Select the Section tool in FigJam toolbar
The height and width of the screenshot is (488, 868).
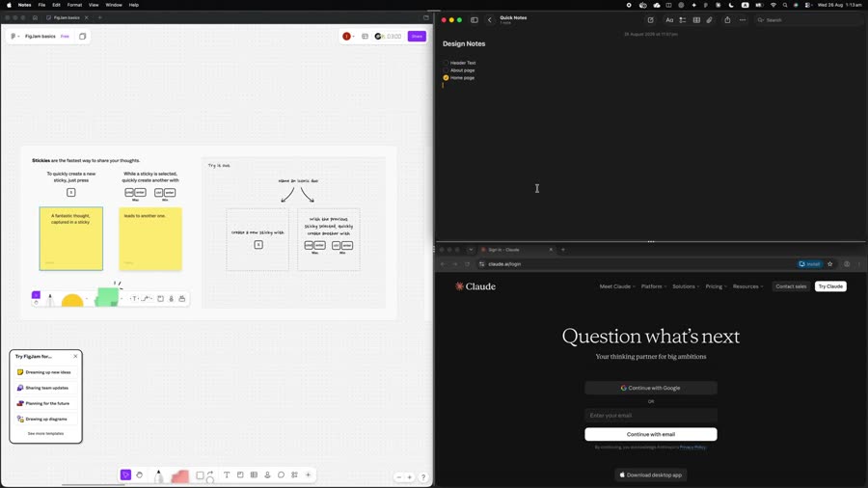coord(240,474)
